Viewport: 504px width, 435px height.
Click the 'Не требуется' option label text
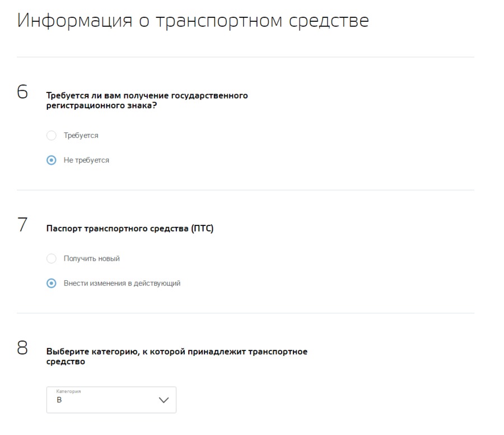(x=86, y=160)
